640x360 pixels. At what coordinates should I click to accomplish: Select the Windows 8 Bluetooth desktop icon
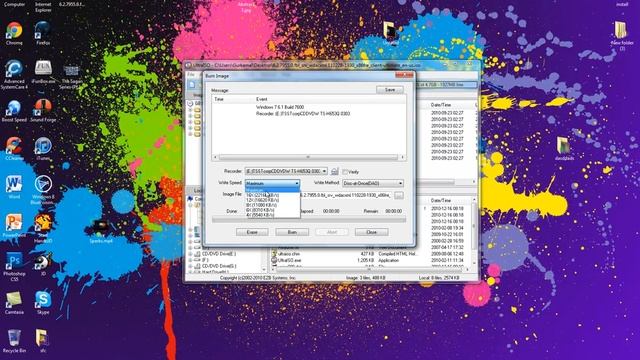point(43,190)
